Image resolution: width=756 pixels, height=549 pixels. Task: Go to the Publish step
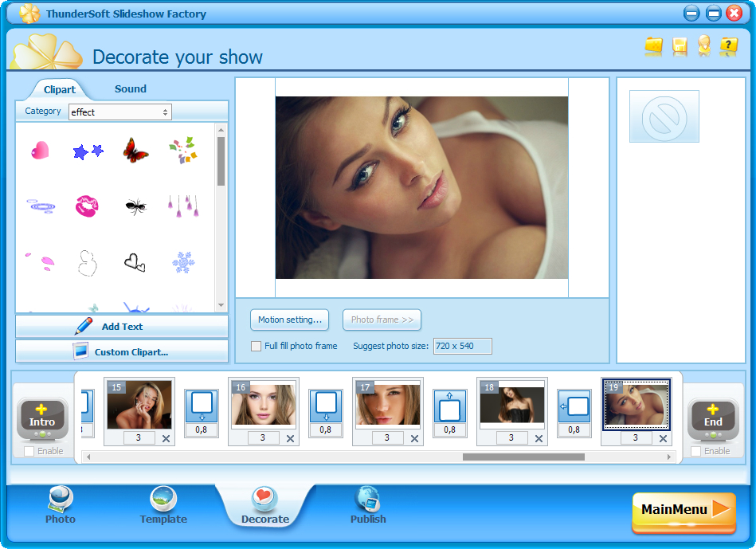[367, 505]
